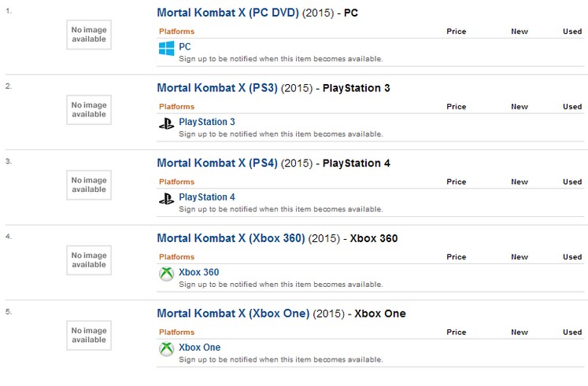Select the PlayStation 3 platform link

coord(207,122)
